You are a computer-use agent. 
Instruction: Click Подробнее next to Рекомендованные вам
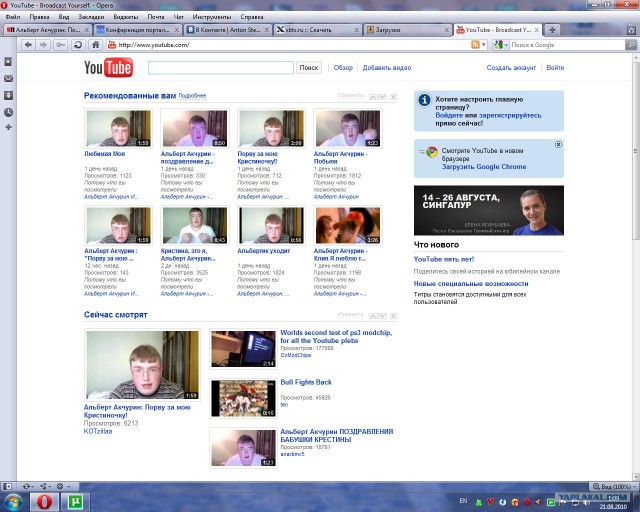(x=192, y=96)
